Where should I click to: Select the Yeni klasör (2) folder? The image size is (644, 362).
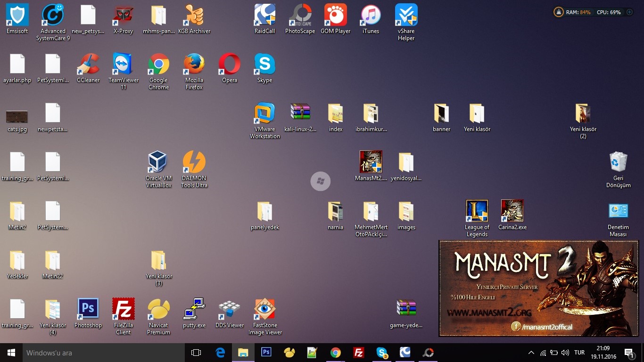tap(583, 120)
